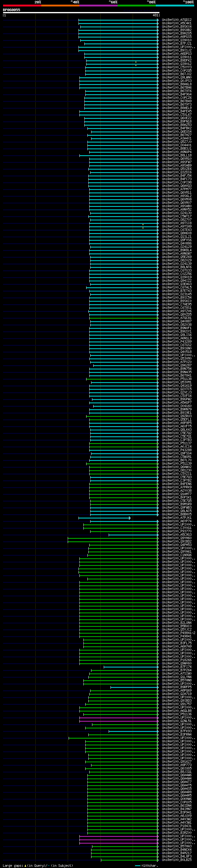Viewport: 197px width, 868px height.
Task: Open hit UniRef100_Q9IBD2
Action: click(x=176, y=542)
